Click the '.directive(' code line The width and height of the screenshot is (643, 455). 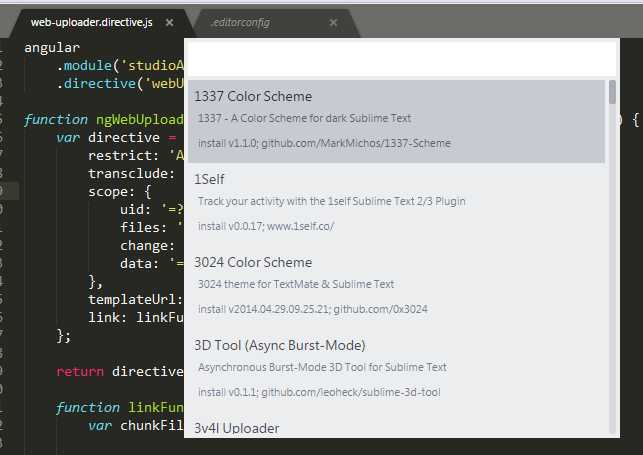[x=120, y=84]
